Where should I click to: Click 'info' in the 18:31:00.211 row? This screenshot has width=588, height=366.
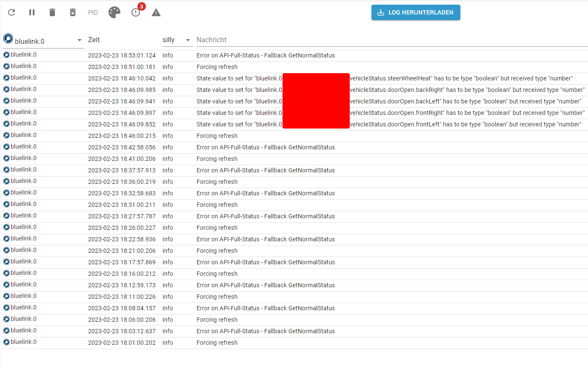pos(168,205)
